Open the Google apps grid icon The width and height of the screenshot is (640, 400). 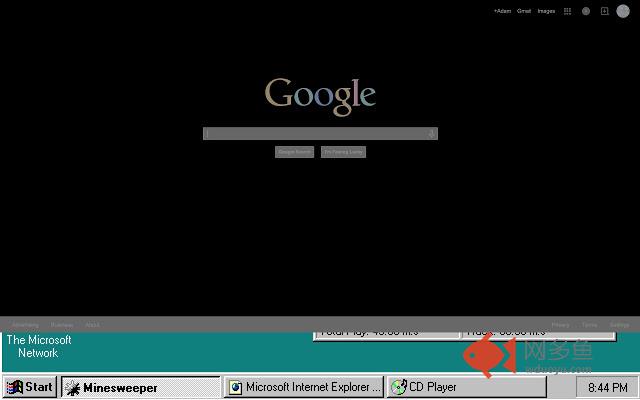point(567,11)
